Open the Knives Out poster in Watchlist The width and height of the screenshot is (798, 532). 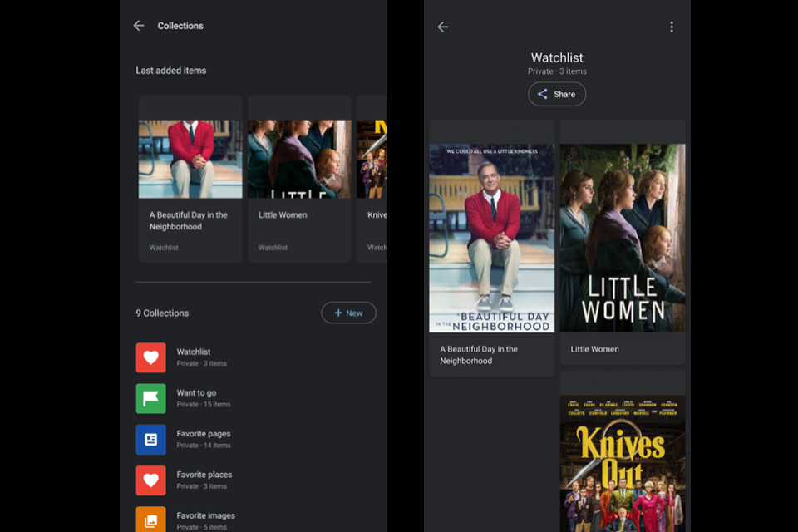[x=623, y=463]
